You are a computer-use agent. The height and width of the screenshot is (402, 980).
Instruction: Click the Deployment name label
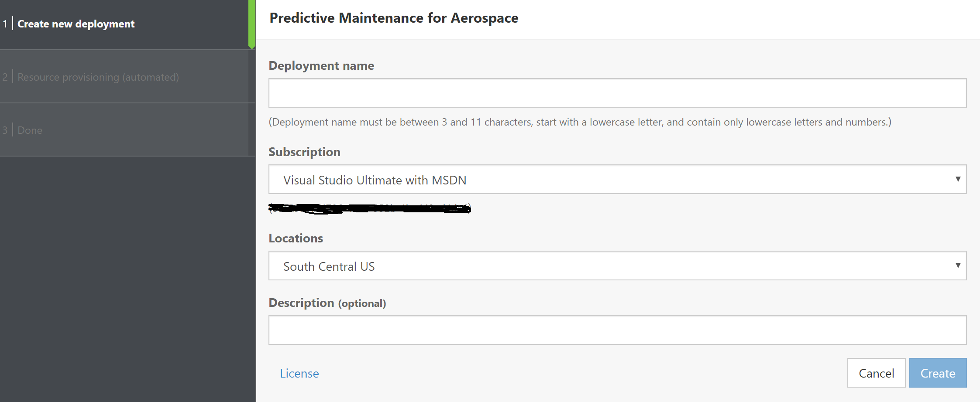[321, 66]
